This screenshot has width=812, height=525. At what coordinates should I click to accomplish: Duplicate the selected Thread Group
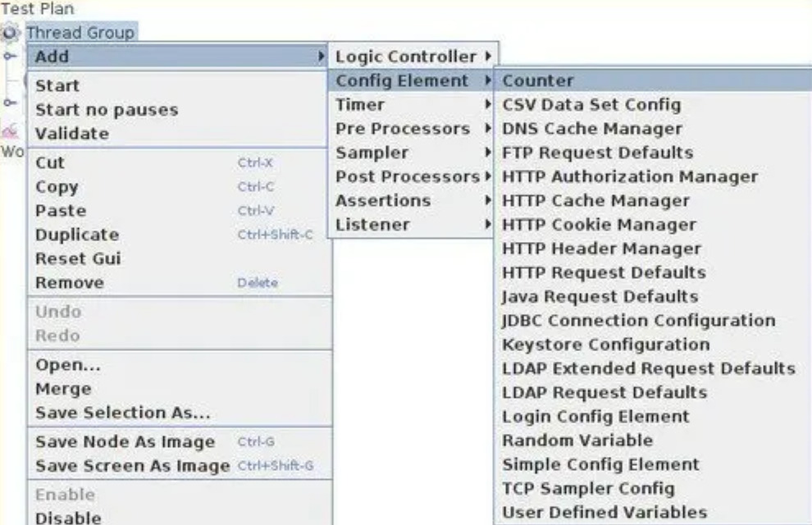tap(77, 235)
